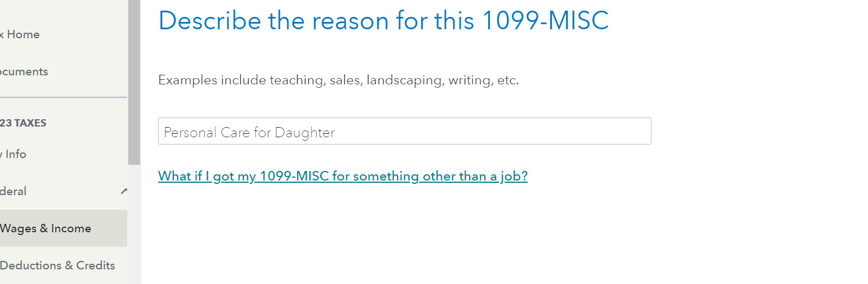Open the 'something other than a job' help link

coord(343,177)
